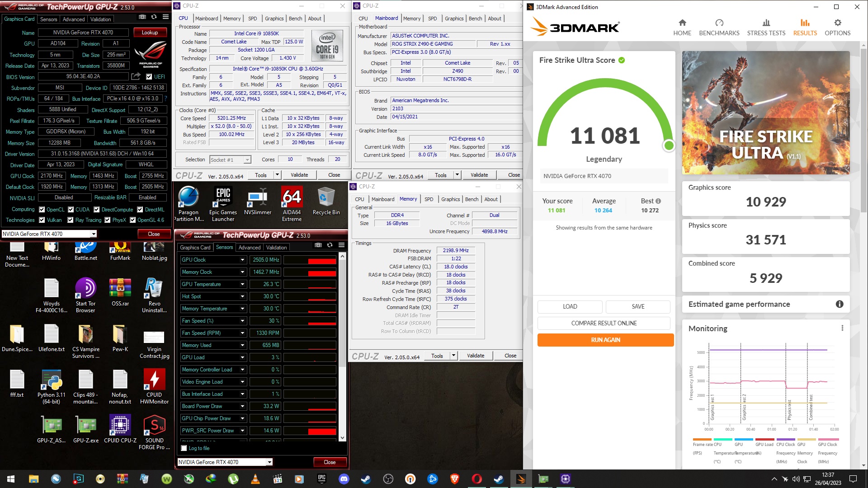The width and height of the screenshot is (868, 488).
Task: Click the Windows Start button
Action: [11, 479]
